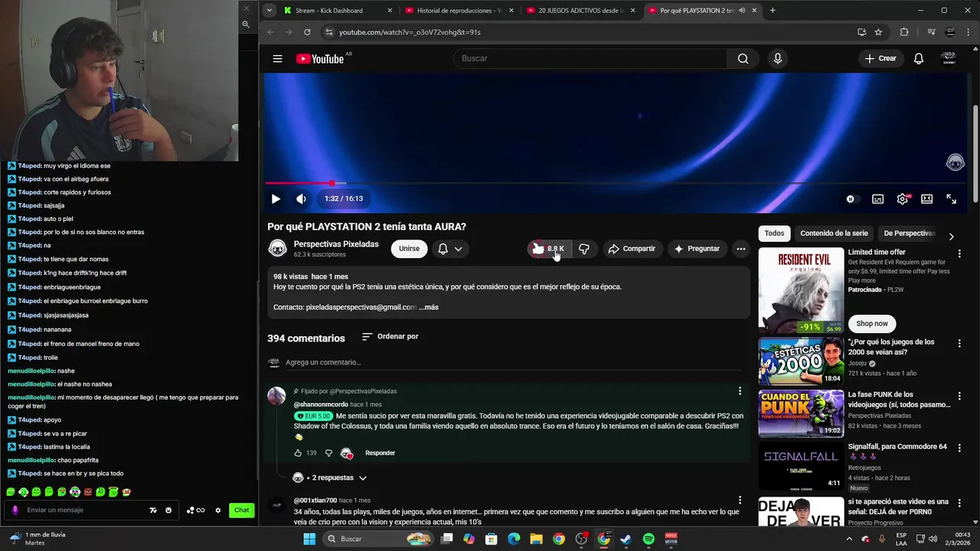980x551 pixels.
Task: Open the Windows Start menu
Action: coord(309,539)
